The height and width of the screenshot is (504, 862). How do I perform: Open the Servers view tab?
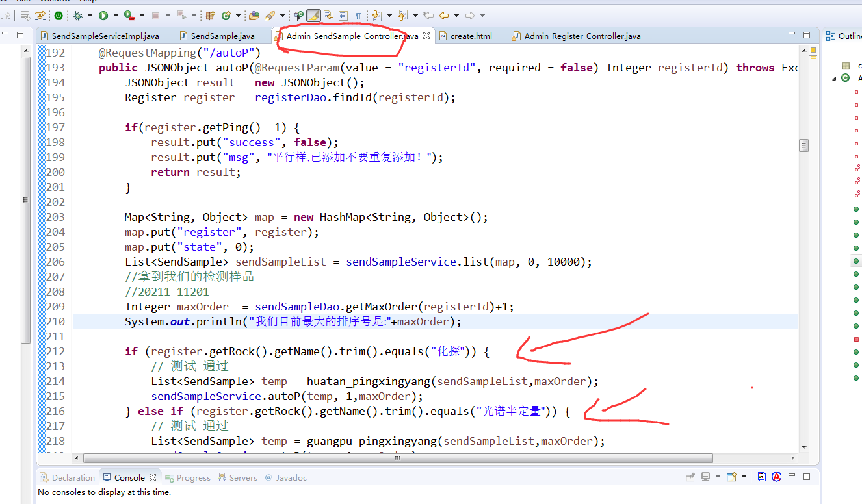[238, 477]
